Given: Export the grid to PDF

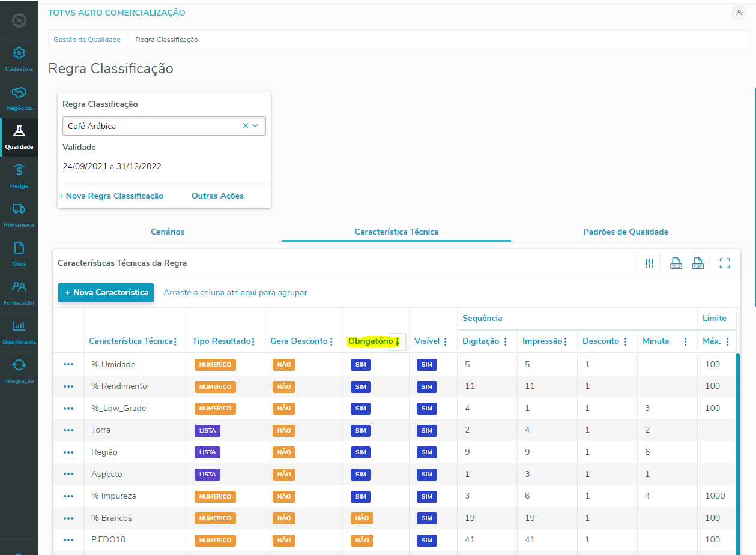Looking at the screenshot, I should click(698, 263).
